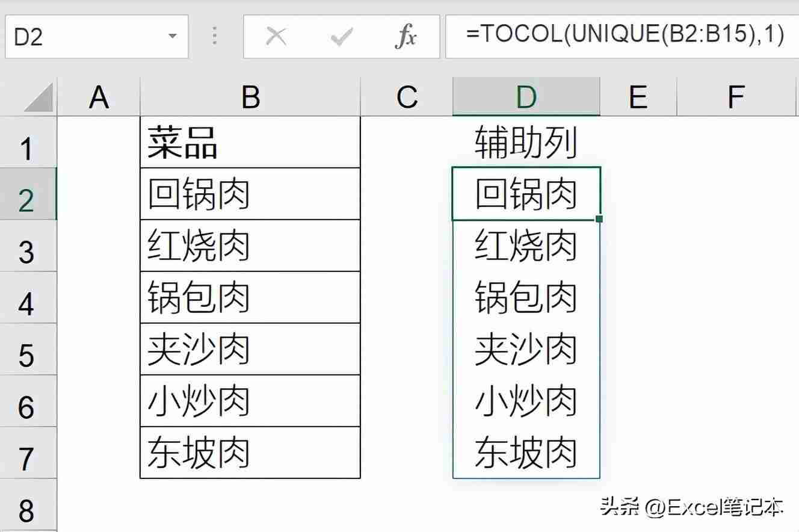Click the cancel X icon in formula bar
Viewport: 799px width, 532px height.
276,37
